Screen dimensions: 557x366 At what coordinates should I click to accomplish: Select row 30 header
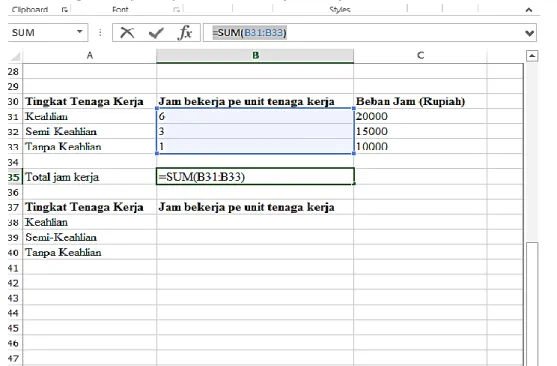pos(14,101)
